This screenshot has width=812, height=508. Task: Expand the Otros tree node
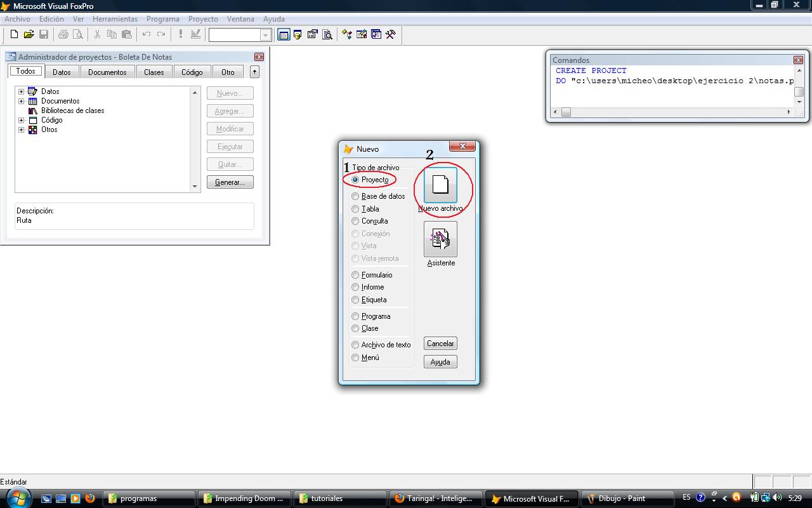tap(21, 130)
